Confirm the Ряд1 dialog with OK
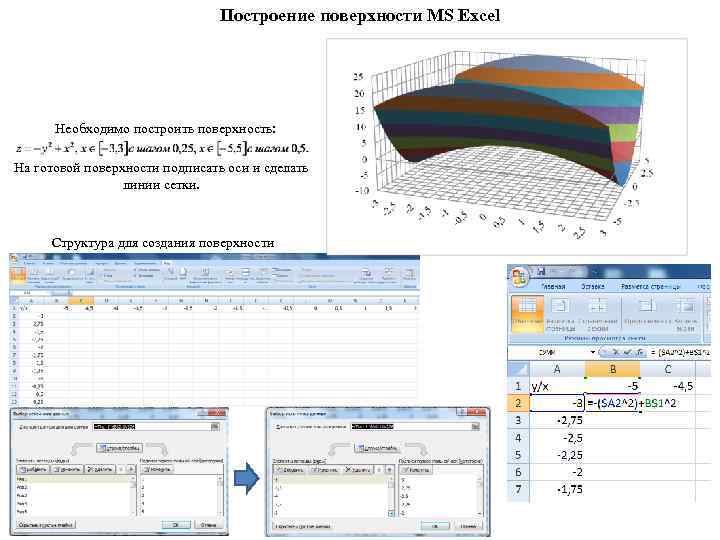The height and width of the screenshot is (540, 720). click(x=176, y=524)
